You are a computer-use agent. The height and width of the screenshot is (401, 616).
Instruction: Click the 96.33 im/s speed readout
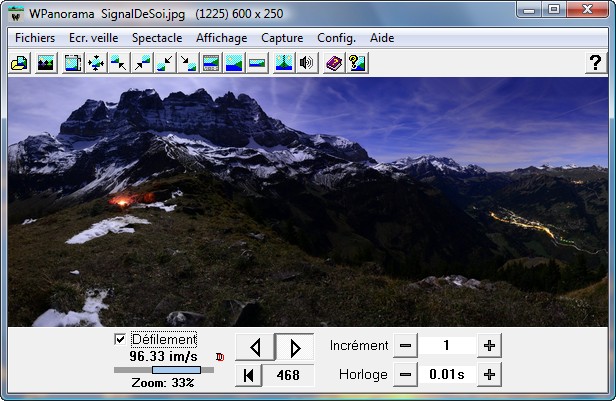click(163, 357)
